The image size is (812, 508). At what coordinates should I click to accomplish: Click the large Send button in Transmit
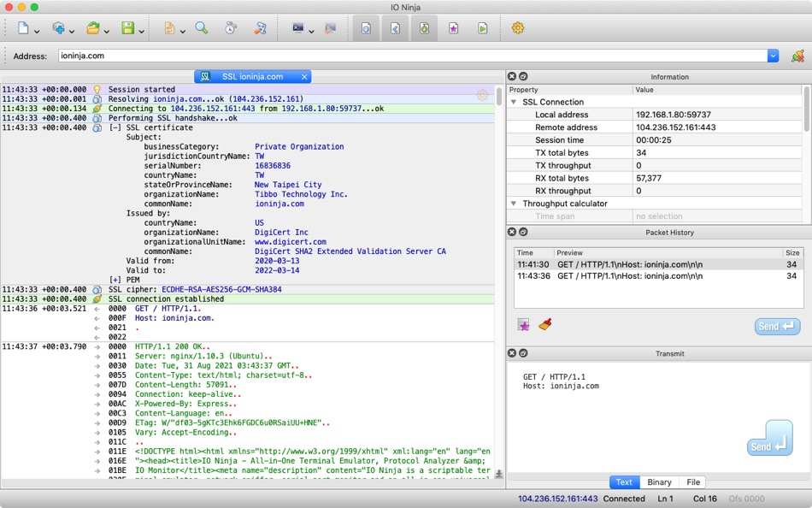point(770,439)
